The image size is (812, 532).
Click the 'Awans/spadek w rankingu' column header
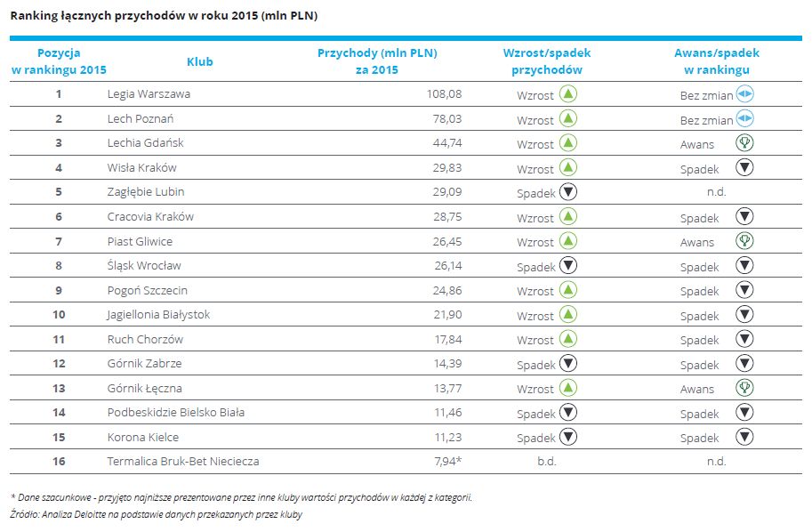click(x=717, y=61)
